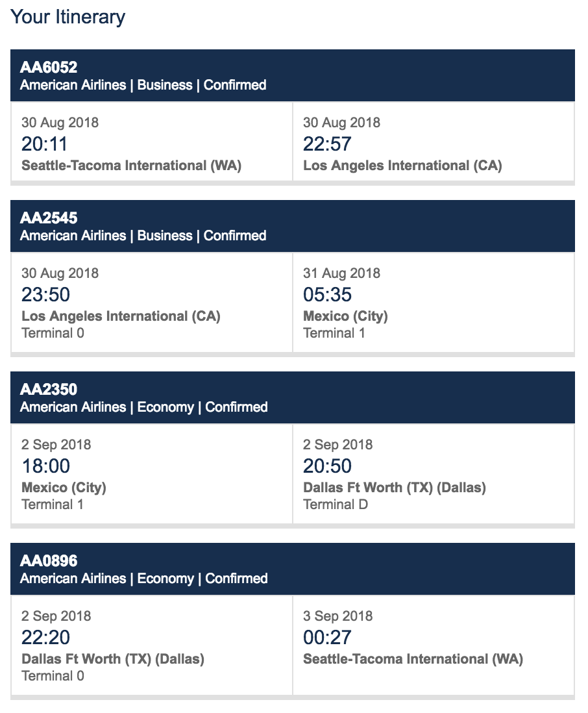
Task: Click the 'Your Itinerary' heading
Action: pyautogui.click(x=68, y=17)
